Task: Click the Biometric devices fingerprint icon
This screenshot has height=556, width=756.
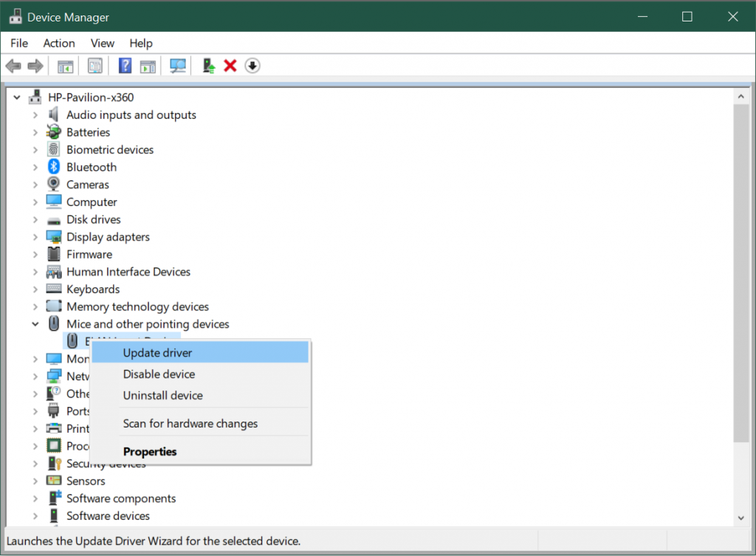Action: click(53, 149)
